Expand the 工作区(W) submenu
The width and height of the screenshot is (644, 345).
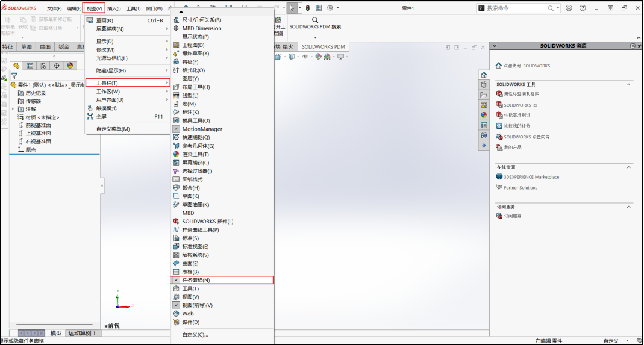pos(127,92)
